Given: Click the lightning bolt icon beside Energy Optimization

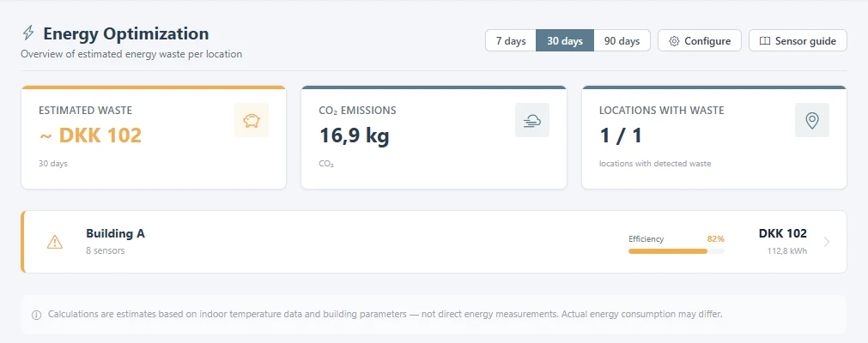Looking at the screenshot, I should 27,33.
